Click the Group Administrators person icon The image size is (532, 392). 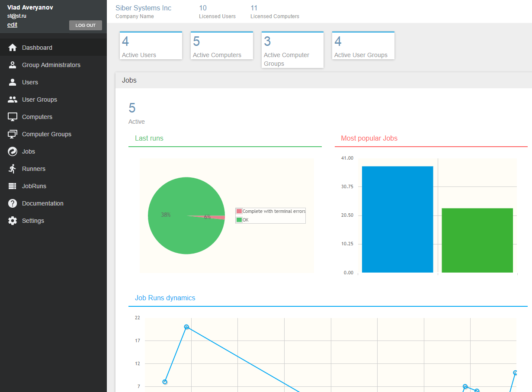point(13,65)
